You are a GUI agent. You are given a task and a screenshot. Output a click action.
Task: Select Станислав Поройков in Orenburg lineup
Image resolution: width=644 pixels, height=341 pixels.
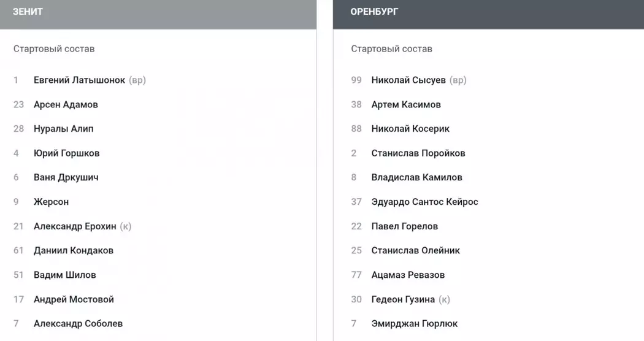tap(418, 153)
